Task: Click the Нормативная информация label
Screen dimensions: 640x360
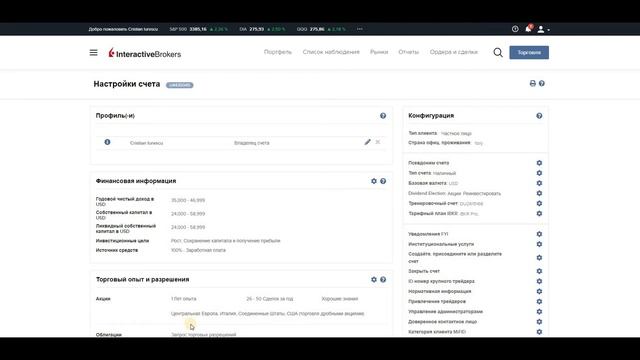Action: point(440,291)
